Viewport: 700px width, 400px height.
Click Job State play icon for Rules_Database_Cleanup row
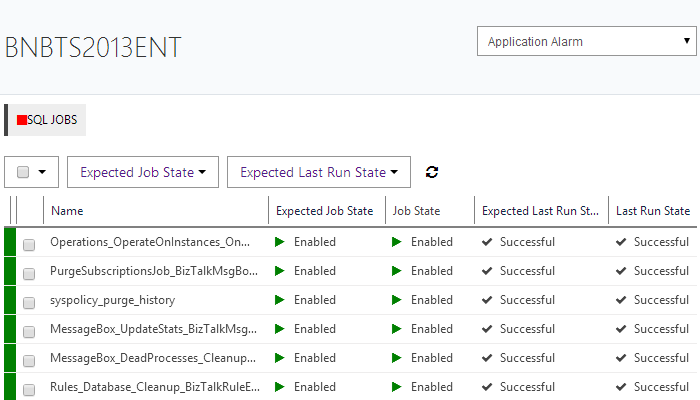click(x=397, y=387)
